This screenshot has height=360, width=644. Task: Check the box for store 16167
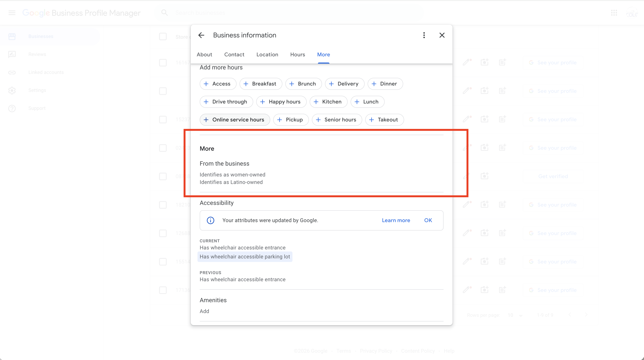pos(163,62)
